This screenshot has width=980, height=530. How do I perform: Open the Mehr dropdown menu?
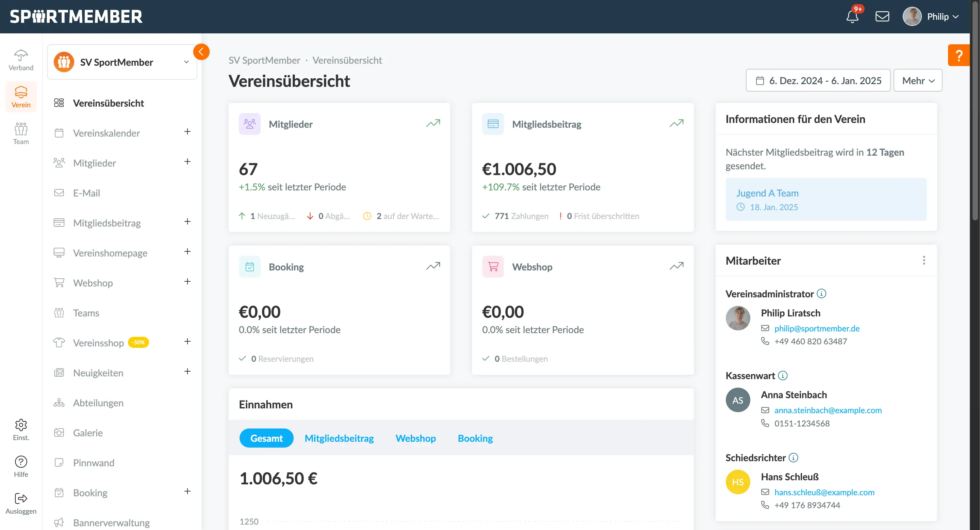point(918,80)
